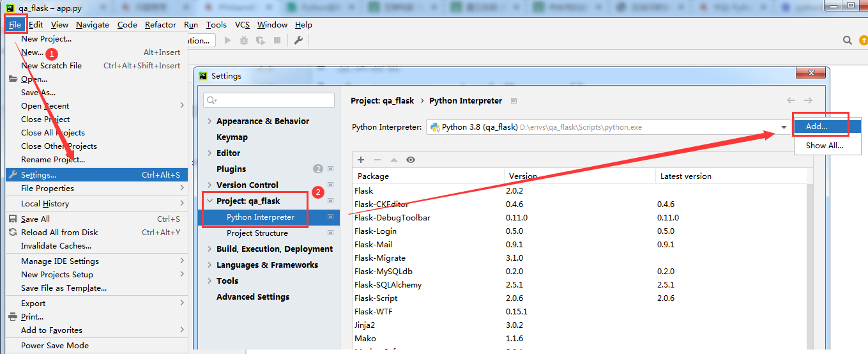
Task: Click the orange update notification icon
Action: coord(864,40)
